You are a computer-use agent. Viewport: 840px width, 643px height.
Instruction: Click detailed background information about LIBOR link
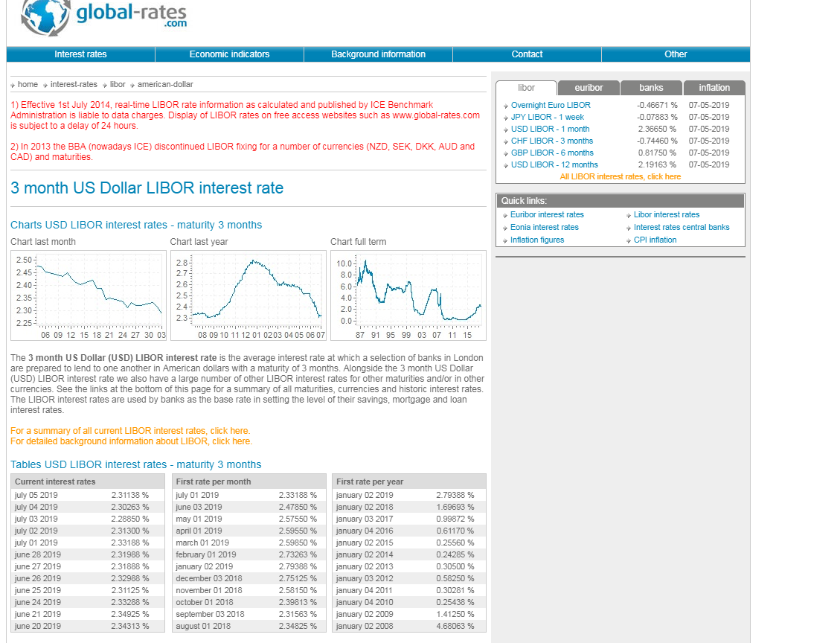click(x=131, y=441)
